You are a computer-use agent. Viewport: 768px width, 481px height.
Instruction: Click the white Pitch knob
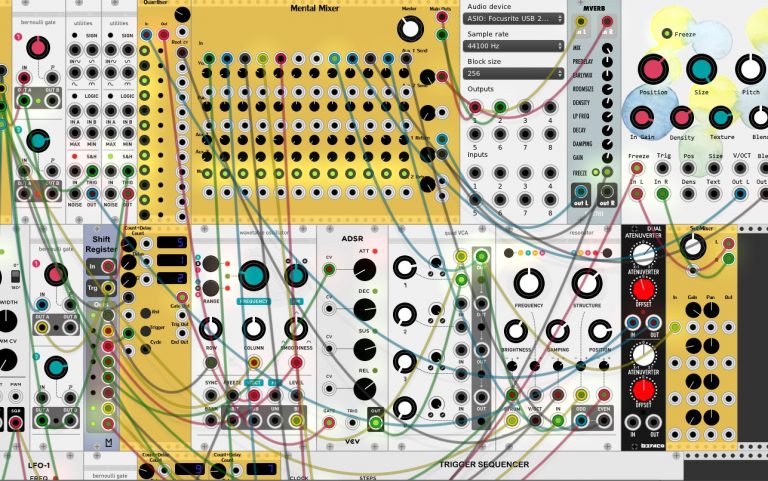(750, 69)
